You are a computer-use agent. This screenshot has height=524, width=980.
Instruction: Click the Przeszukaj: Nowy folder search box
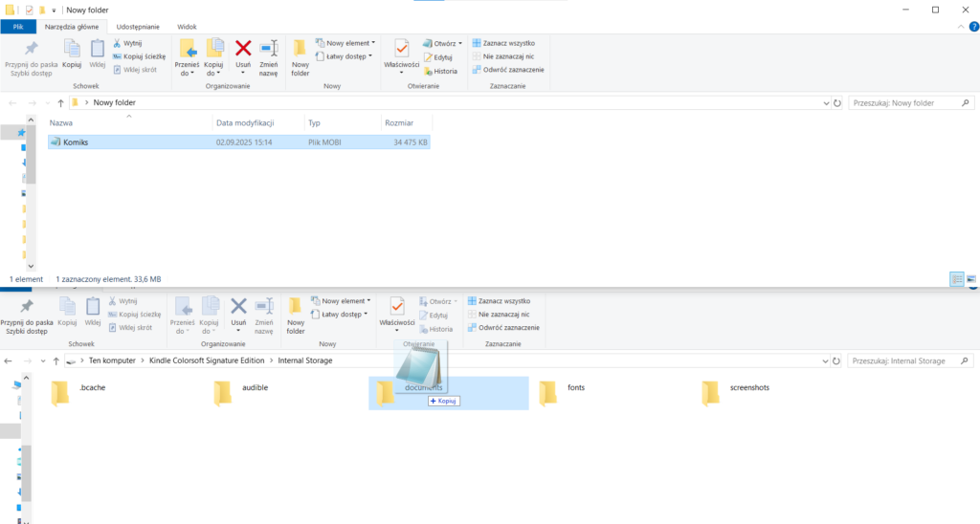tap(911, 103)
